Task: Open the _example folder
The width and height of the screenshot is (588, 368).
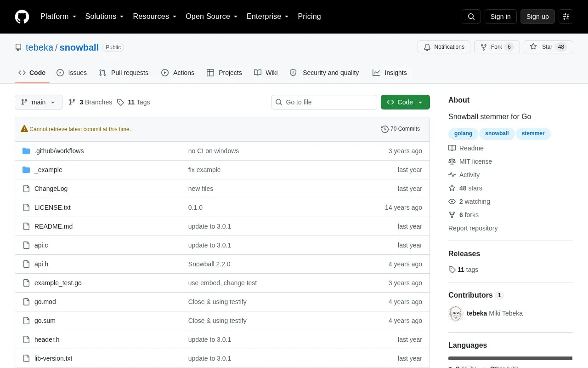Action: pyautogui.click(x=48, y=170)
